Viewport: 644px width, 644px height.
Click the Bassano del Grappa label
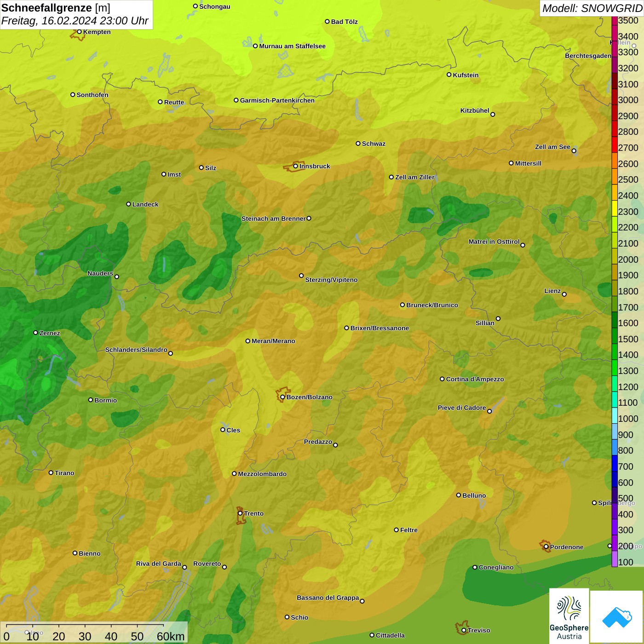click(328, 598)
